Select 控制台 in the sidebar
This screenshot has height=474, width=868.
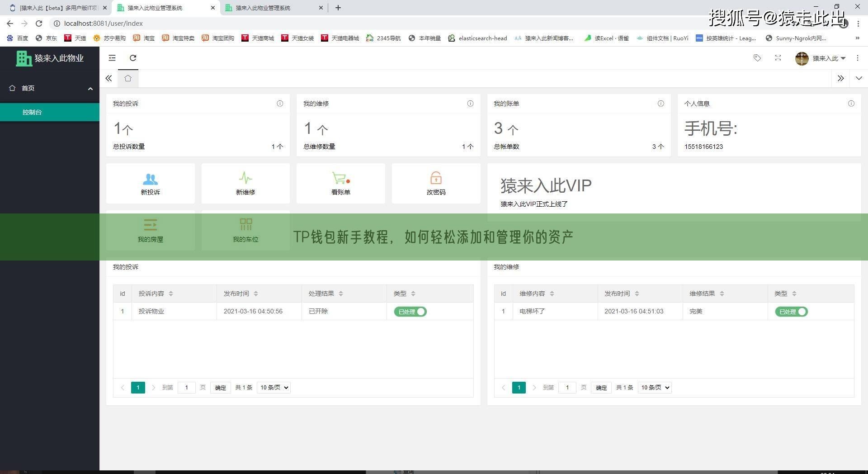click(x=50, y=112)
